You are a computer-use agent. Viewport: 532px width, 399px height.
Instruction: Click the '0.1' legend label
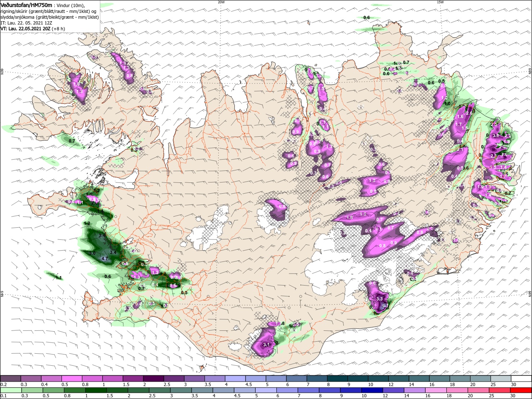click(4, 396)
